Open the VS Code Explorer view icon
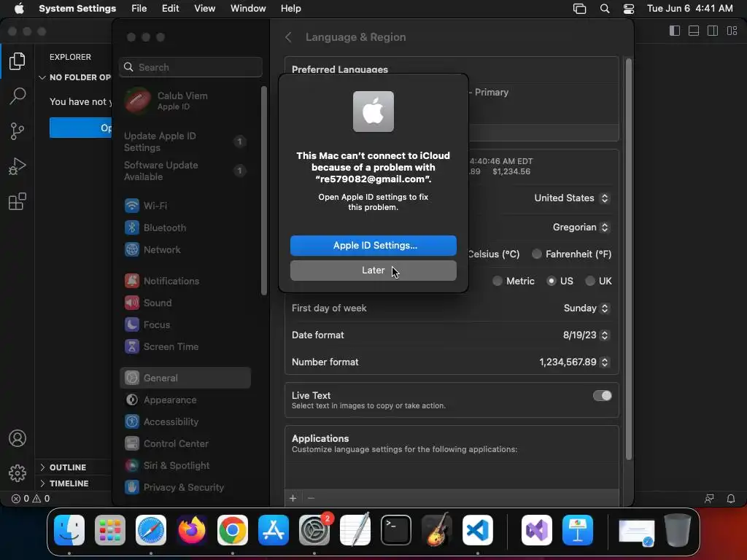Image resolution: width=747 pixels, height=560 pixels. tap(18, 61)
